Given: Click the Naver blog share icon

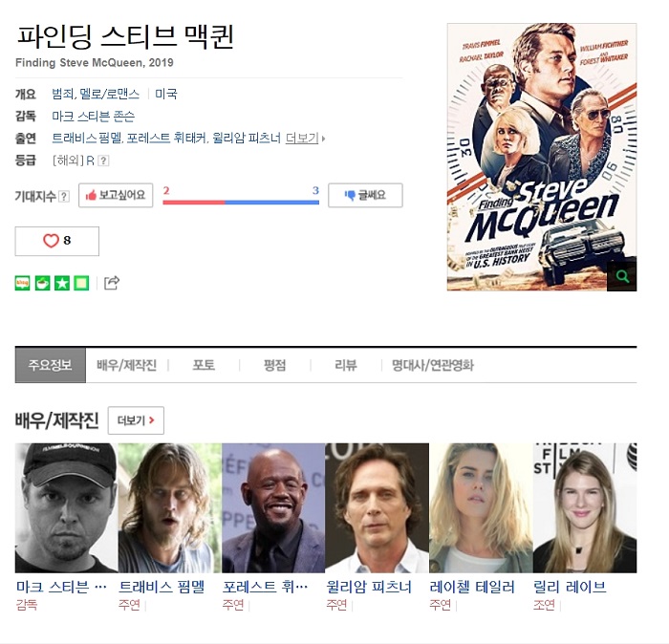Looking at the screenshot, I should point(22,283).
